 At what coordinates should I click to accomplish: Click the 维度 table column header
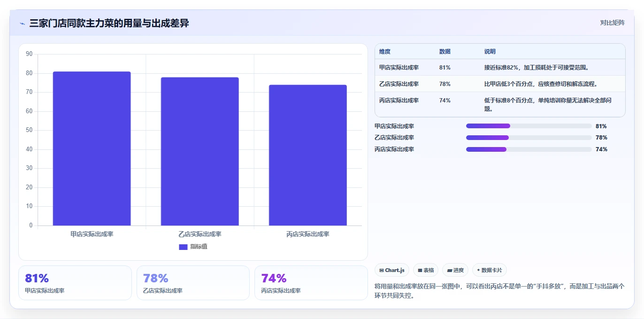coord(385,52)
